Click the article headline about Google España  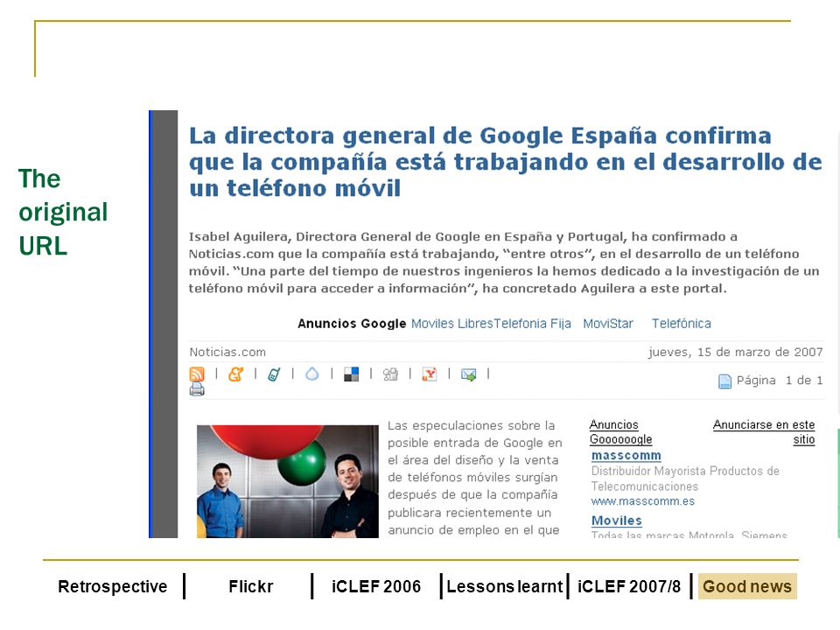tap(505, 162)
